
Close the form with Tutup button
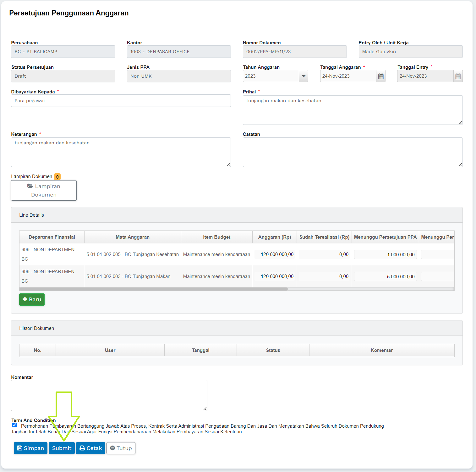(x=121, y=448)
